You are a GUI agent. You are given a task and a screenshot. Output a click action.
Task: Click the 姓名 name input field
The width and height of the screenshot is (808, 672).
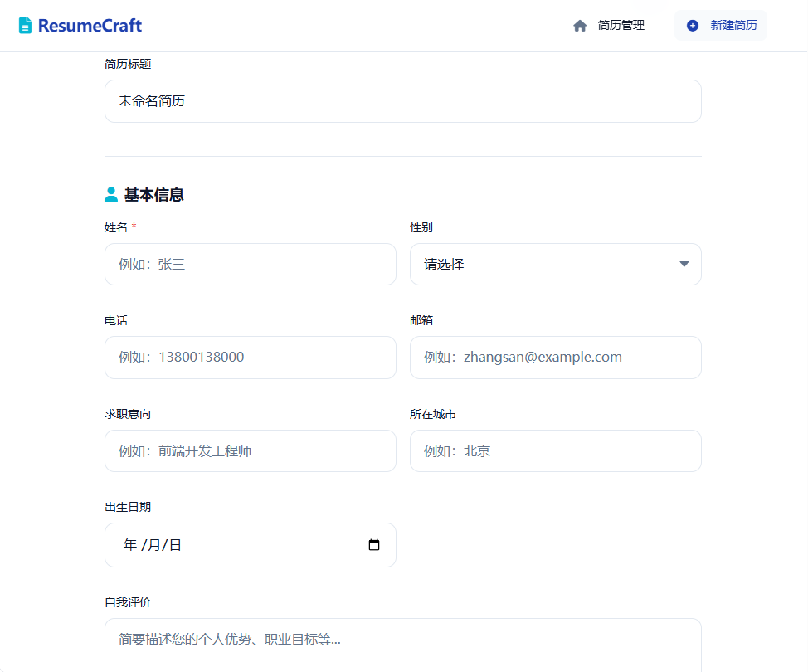(x=250, y=264)
